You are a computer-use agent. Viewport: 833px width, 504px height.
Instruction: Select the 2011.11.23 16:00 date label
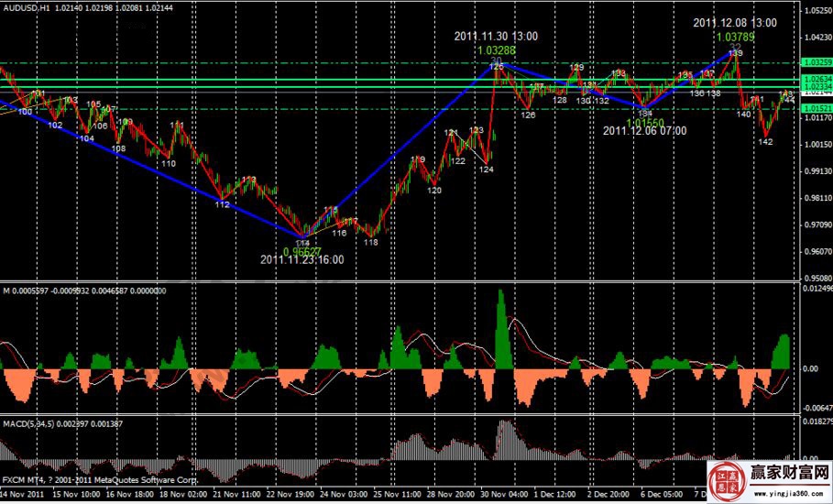point(301,260)
